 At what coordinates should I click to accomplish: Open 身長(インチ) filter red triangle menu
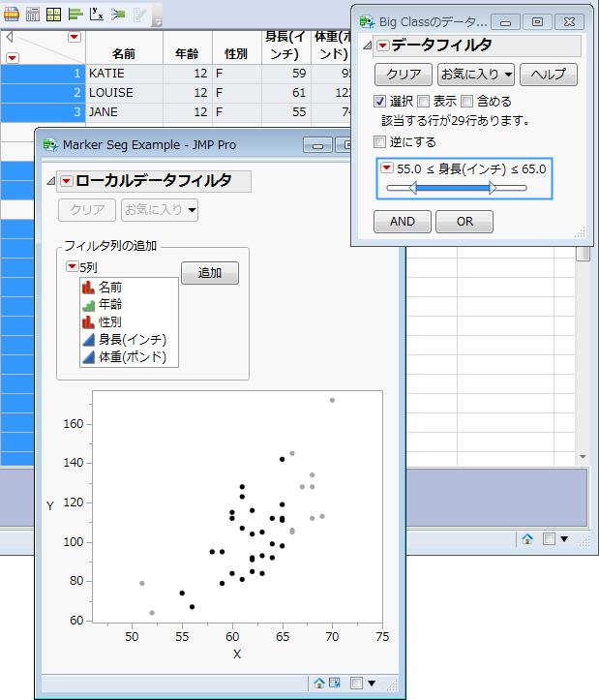[386, 168]
